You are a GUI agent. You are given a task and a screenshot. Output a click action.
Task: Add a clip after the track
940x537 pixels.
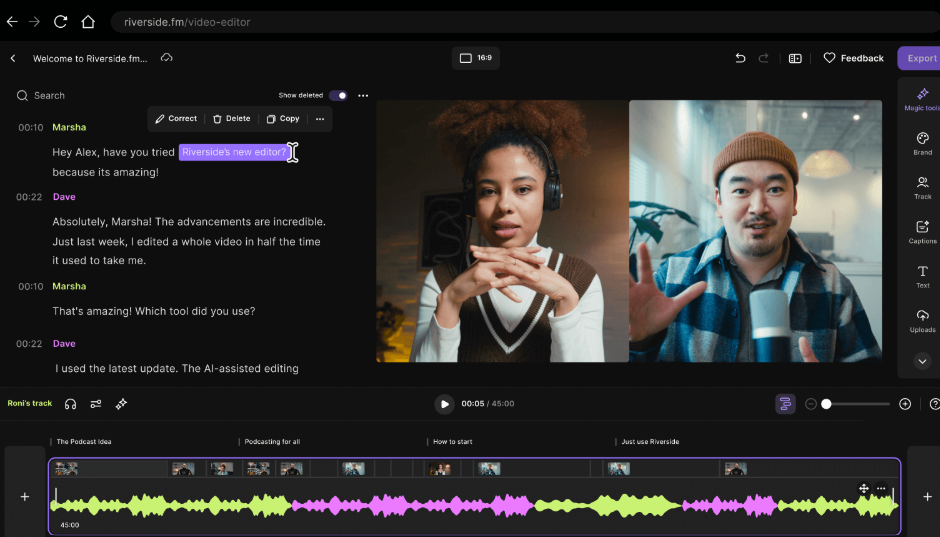(927, 496)
